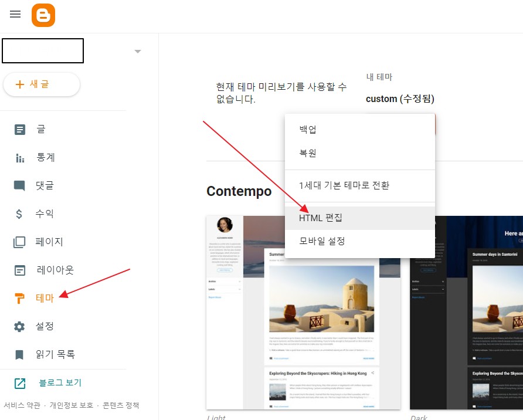Open the 읽기 목록 reading list
Screen dimensions: 523x420
point(55,354)
